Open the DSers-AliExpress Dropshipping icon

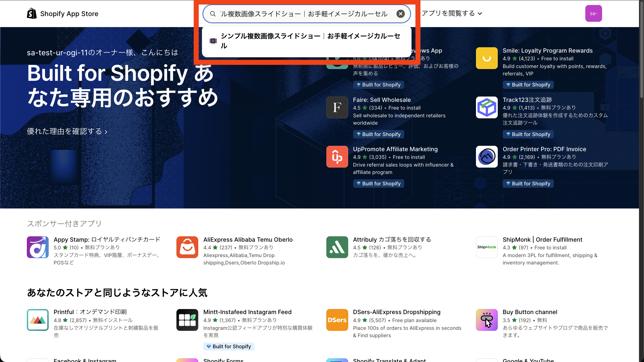(x=337, y=320)
